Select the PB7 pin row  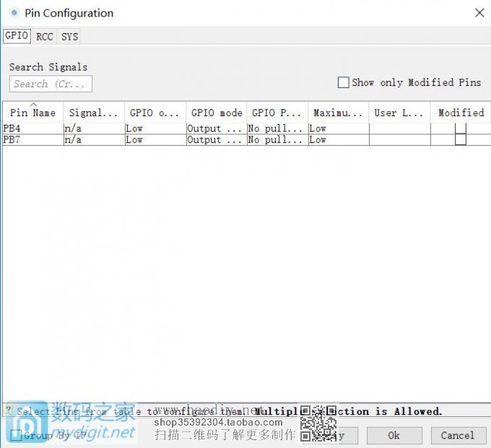click(32, 140)
